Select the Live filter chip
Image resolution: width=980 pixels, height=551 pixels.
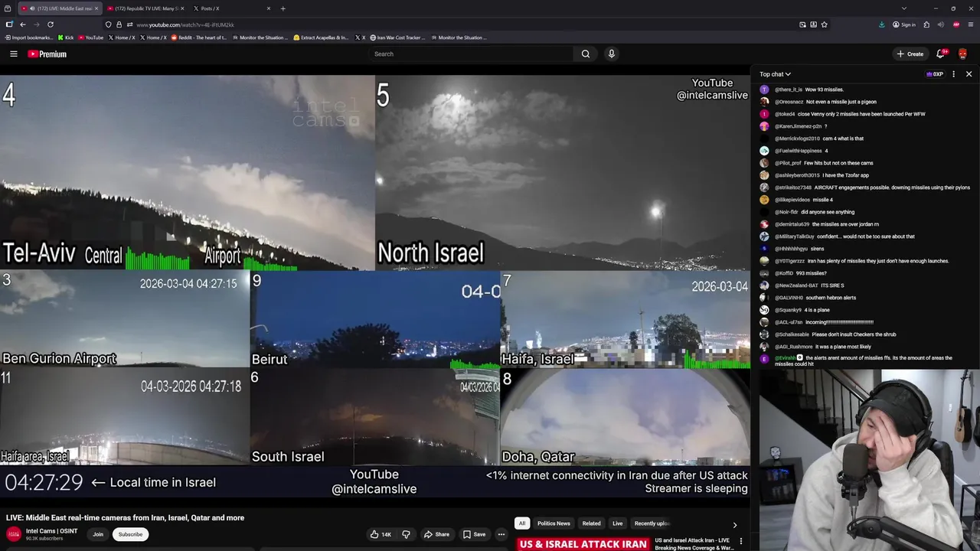618,523
